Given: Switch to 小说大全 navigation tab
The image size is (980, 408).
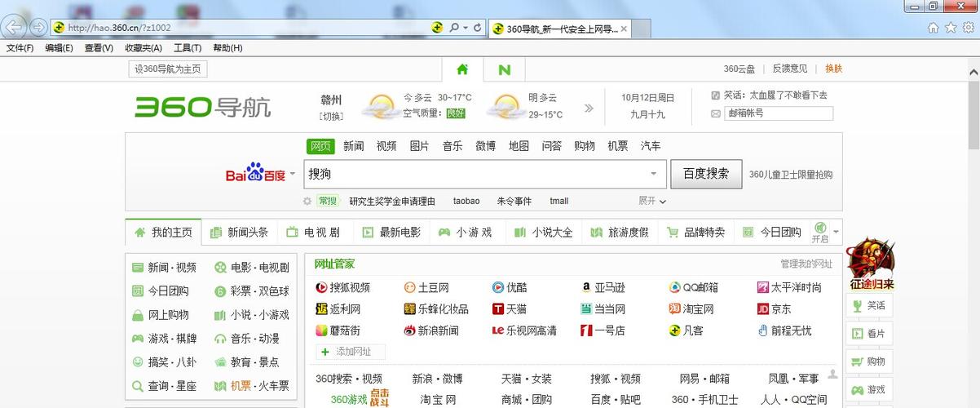Looking at the screenshot, I should pos(544,232).
